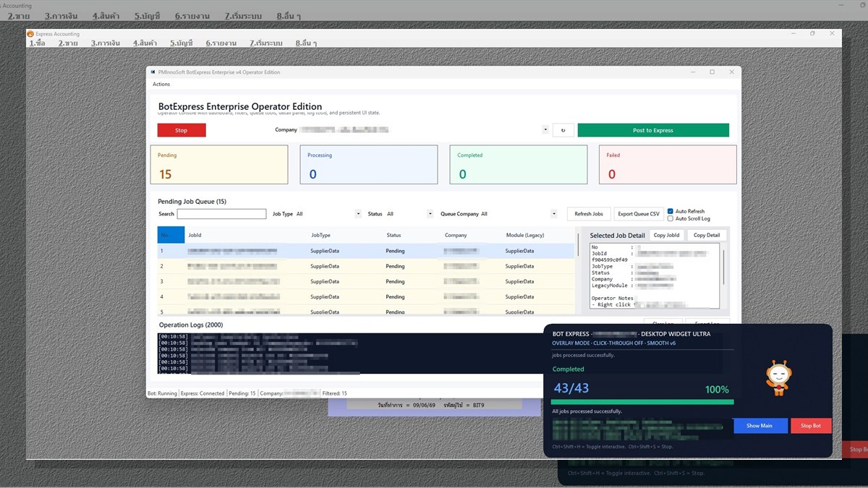Restore the inner Express Accounting window size

point(812,33)
